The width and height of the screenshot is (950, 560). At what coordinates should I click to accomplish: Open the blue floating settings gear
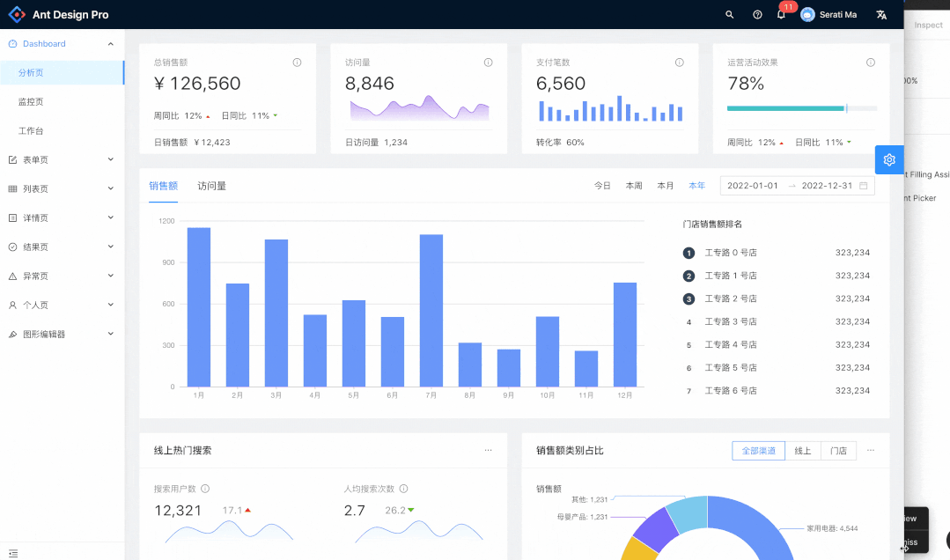pos(889,159)
